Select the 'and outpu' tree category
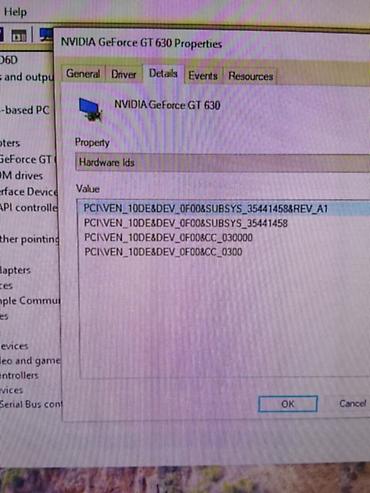This screenshot has height=493, width=370. point(27,77)
